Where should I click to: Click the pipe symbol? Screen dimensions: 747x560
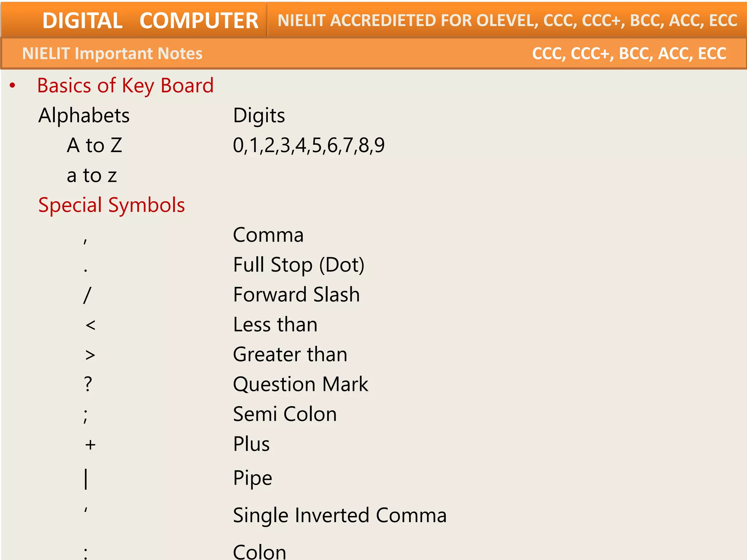86,479
